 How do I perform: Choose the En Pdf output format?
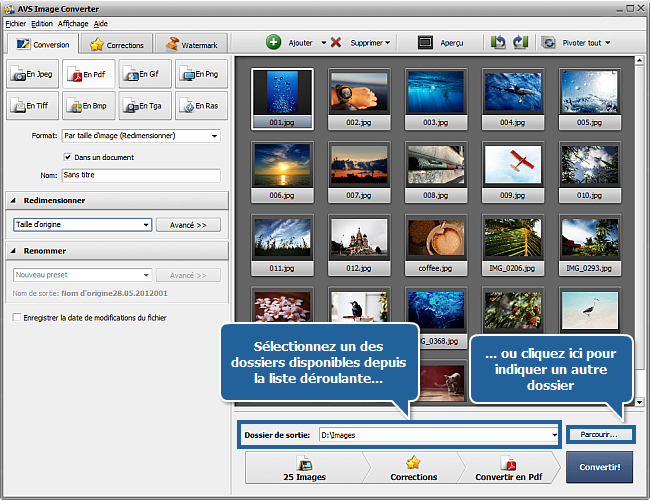(89, 74)
